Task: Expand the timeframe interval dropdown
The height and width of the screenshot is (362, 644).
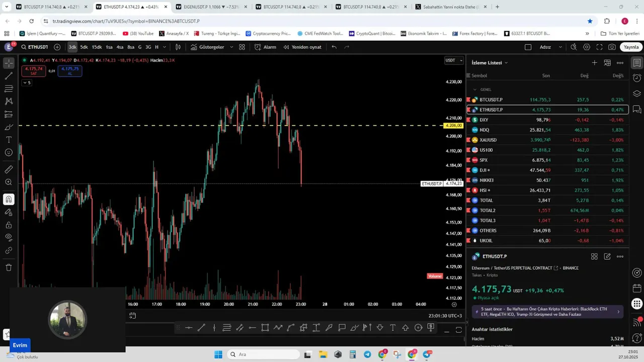Action: click(x=165, y=47)
